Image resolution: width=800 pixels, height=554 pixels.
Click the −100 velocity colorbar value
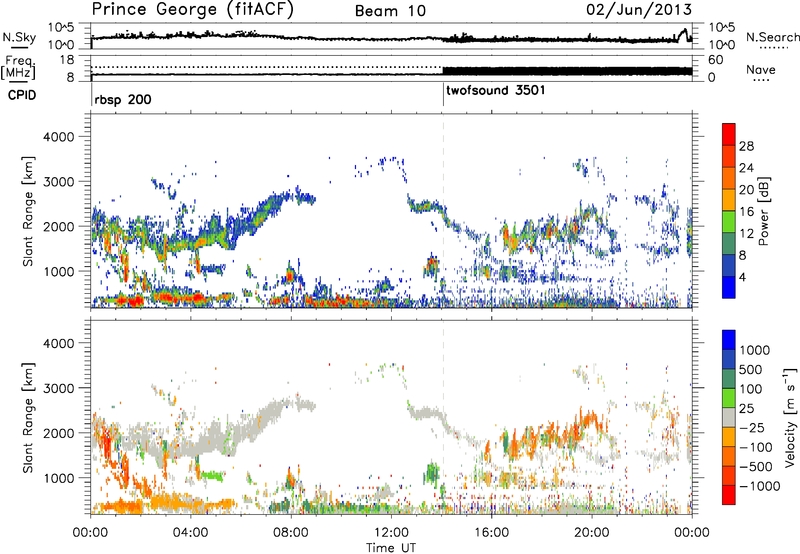click(755, 447)
